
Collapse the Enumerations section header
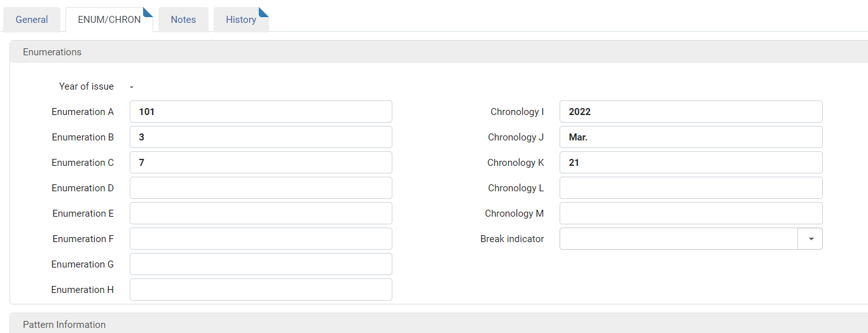point(439,52)
